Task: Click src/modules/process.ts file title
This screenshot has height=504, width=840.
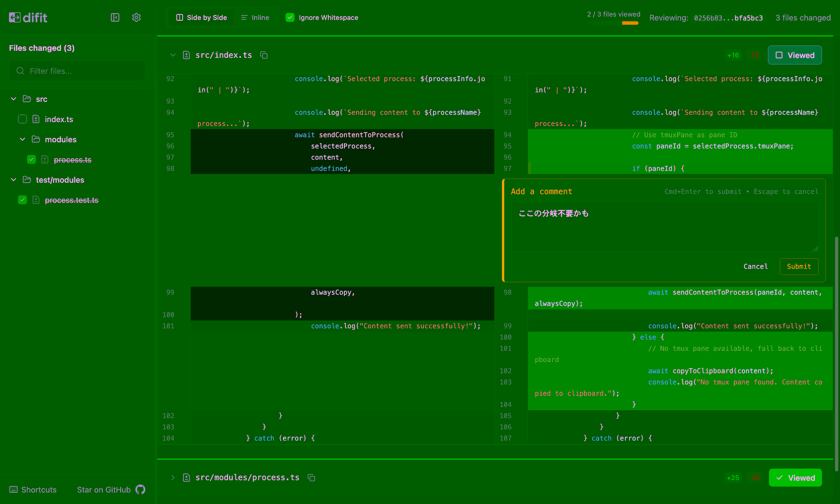Action: point(247,478)
